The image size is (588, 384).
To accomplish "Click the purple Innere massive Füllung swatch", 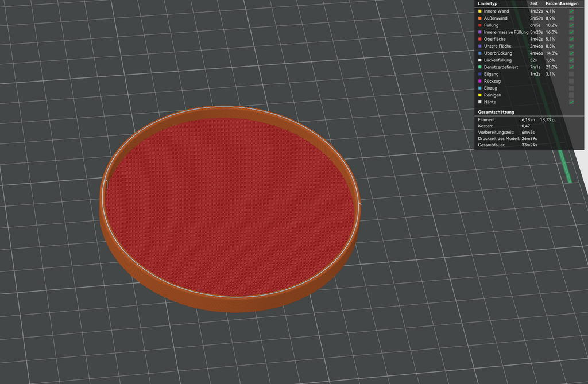I will 479,32.
